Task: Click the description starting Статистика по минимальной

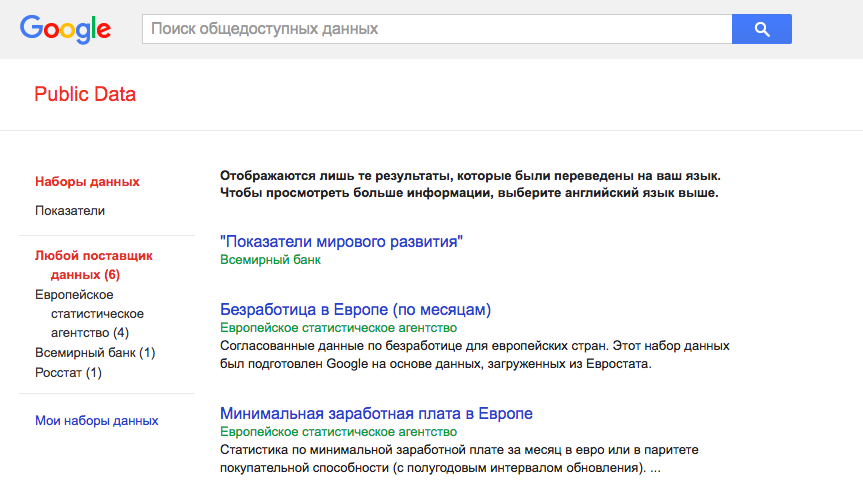Action: click(x=459, y=459)
